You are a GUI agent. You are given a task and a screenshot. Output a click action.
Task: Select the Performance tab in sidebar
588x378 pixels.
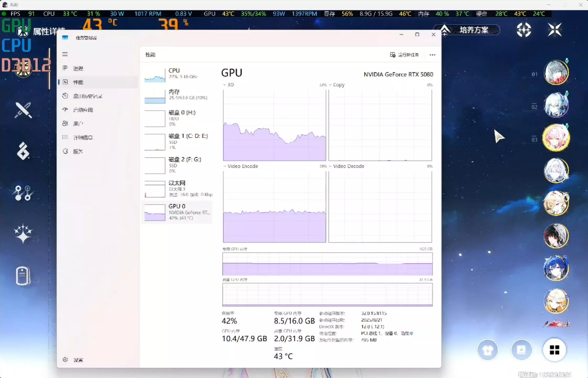78,82
